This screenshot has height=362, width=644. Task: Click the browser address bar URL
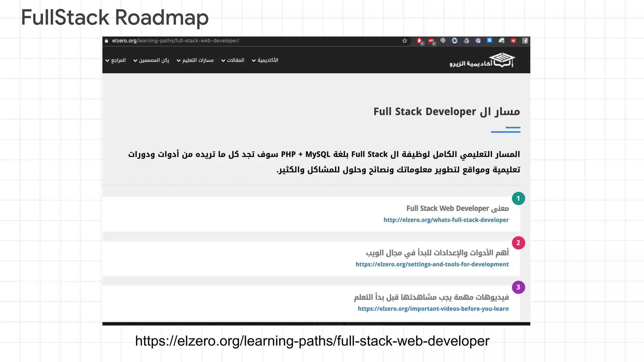(175, 41)
